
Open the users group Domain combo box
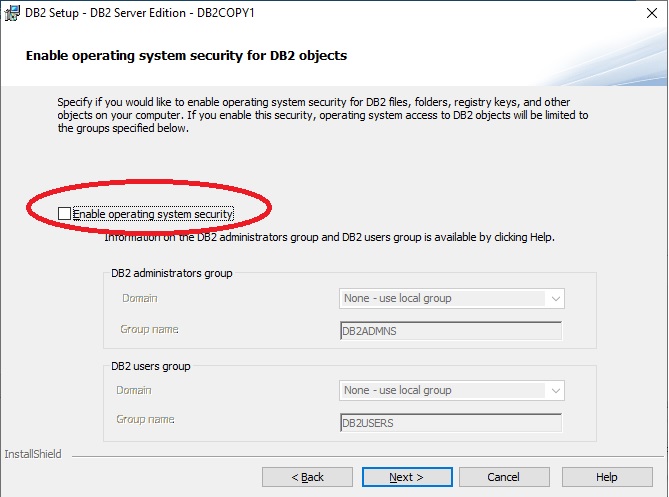click(x=442, y=390)
